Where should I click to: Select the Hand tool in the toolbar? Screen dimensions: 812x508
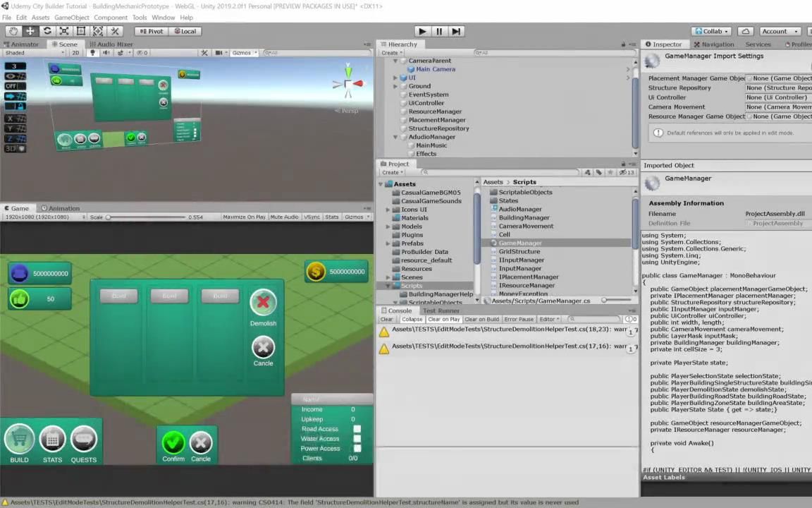pos(13,30)
